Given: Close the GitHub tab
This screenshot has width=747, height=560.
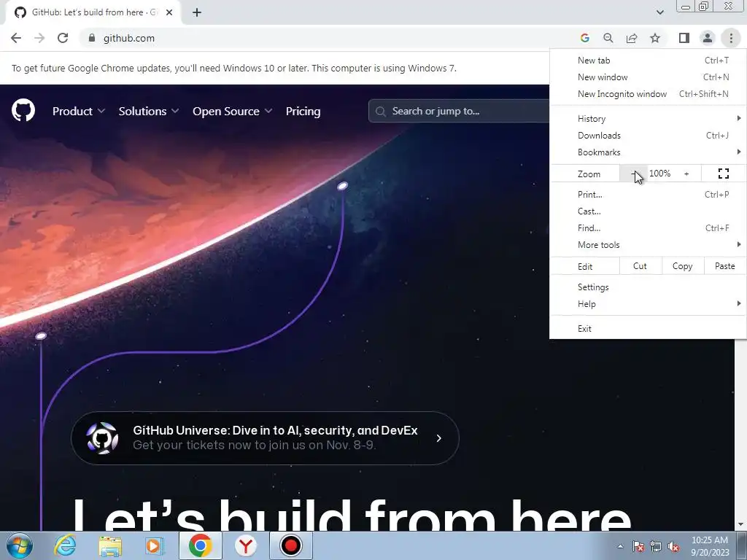Looking at the screenshot, I should [x=169, y=12].
